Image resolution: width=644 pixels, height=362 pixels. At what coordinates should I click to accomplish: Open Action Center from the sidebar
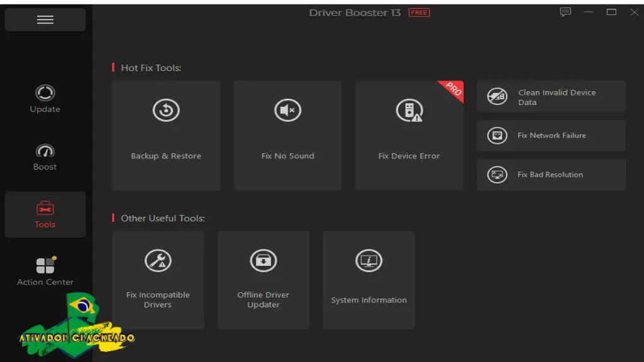click(45, 271)
